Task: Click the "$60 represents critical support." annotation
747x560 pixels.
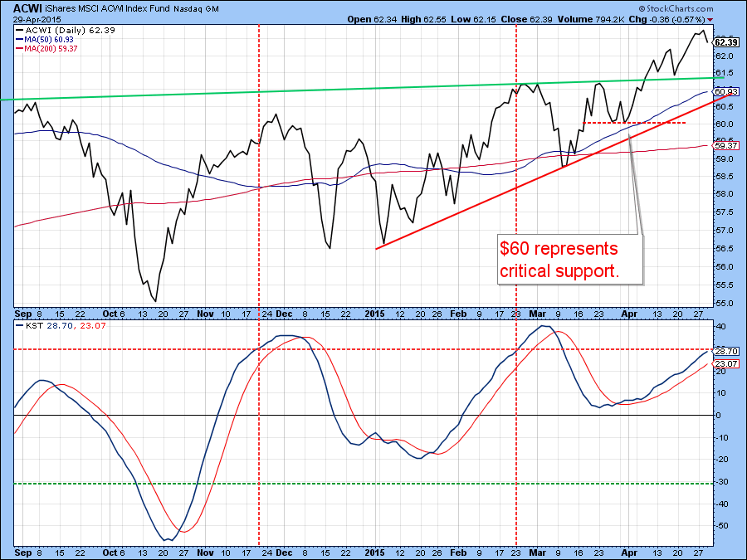Action: (x=569, y=260)
